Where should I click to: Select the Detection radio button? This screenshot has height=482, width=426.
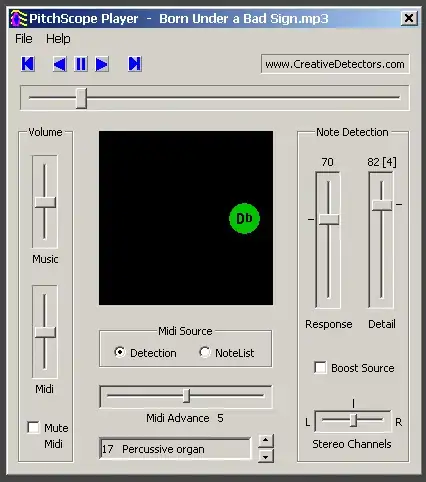119,352
